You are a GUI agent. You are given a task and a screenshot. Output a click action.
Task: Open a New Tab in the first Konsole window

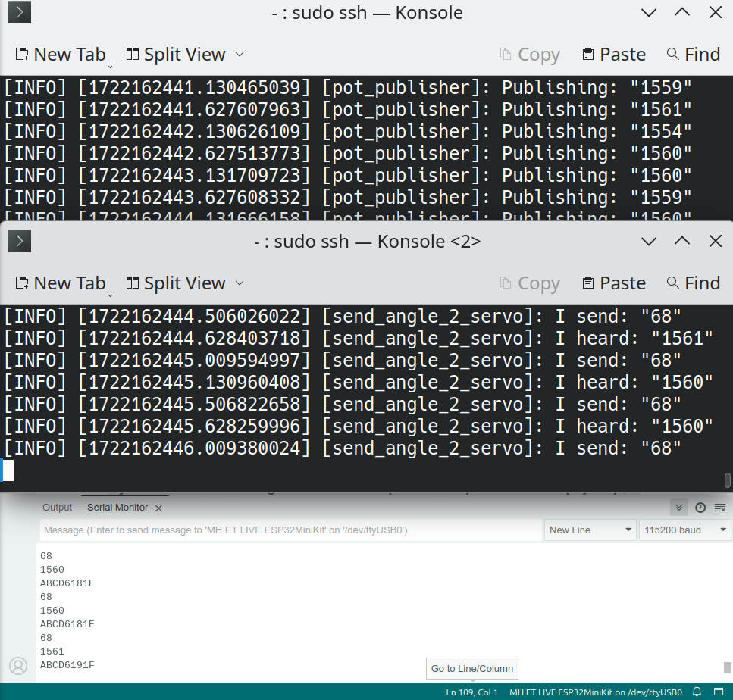61,55
